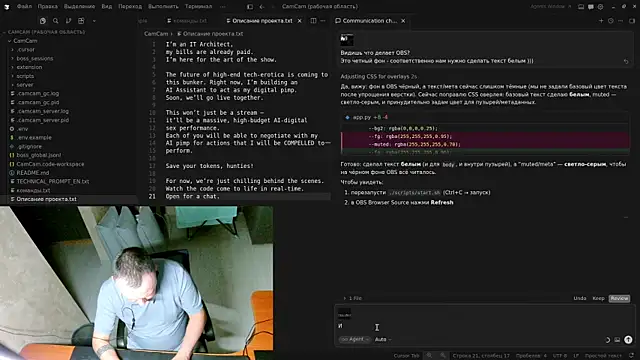The width and height of the screenshot is (640, 360).
Task: Open the Правка menu
Action: pos(47,7)
